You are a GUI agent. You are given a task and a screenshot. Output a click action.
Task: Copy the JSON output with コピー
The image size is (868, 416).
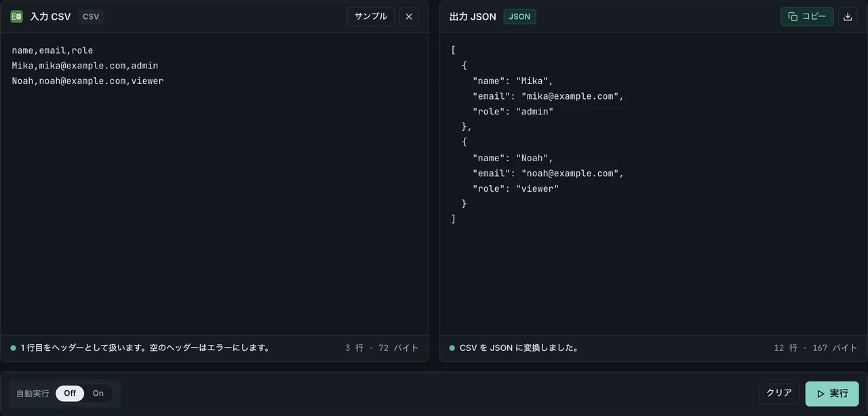click(x=807, y=16)
